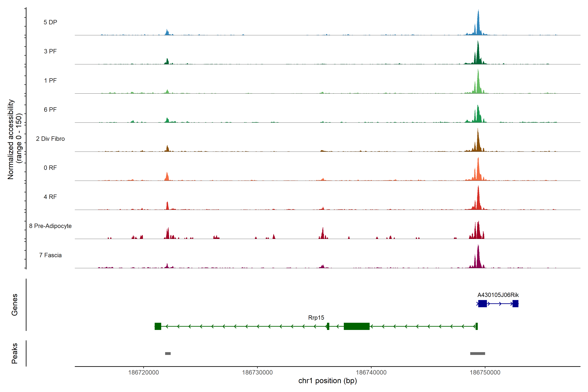Click the Rrp15 gene label
Screen dimensions: 588x392
[316, 318]
